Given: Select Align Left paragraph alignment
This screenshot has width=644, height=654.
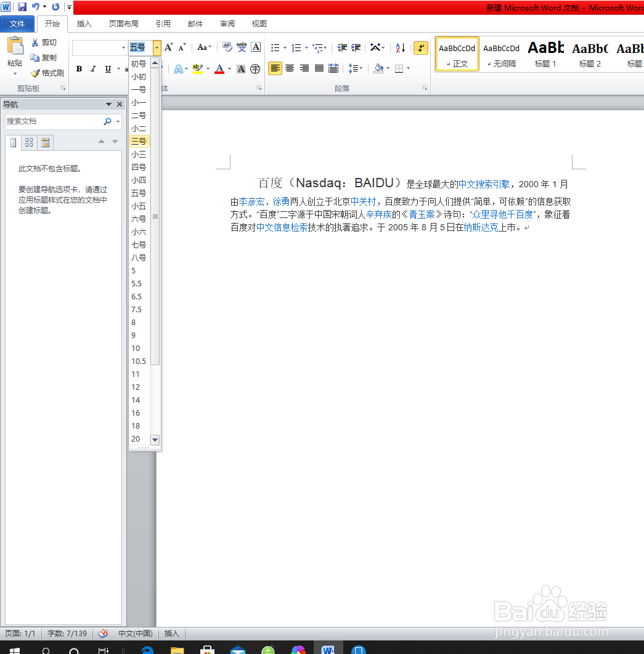Looking at the screenshot, I should pyautogui.click(x=275, y=68).
